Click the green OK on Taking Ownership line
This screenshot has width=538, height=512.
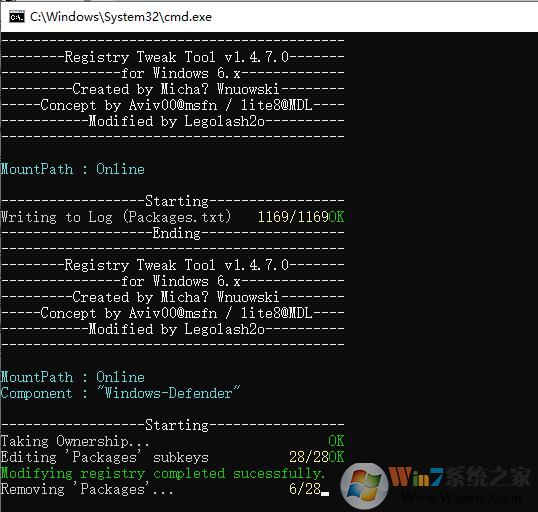tap(336, 441)
